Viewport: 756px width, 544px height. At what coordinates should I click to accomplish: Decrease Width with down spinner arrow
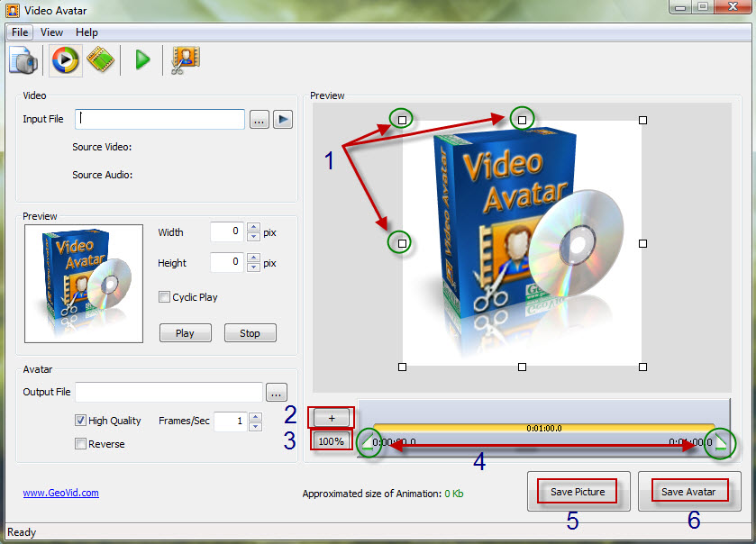click(x=253, y=237)
